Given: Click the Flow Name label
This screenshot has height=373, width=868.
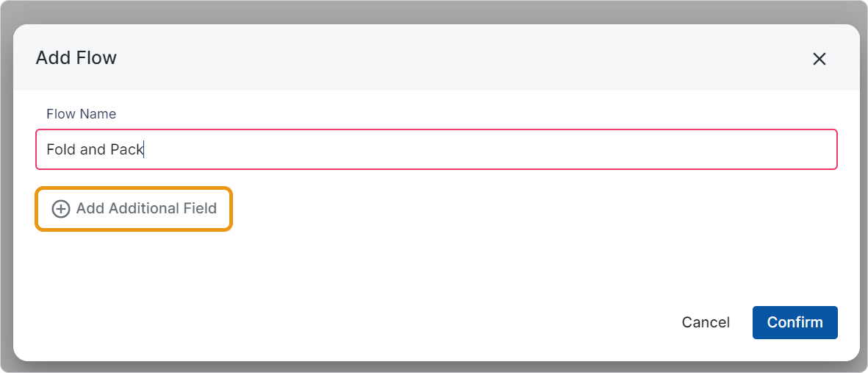Looking at the screenshot, I should pyautogui.click(x=82, y=114).
